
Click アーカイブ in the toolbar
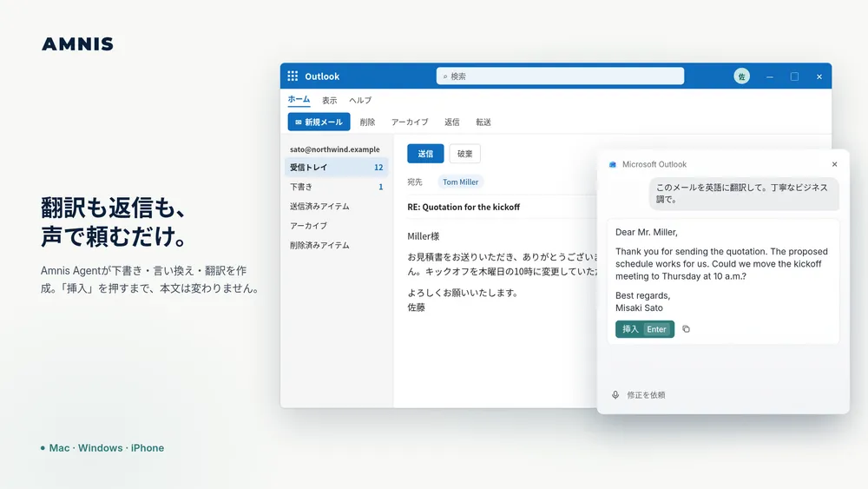(x=410, y=122)
